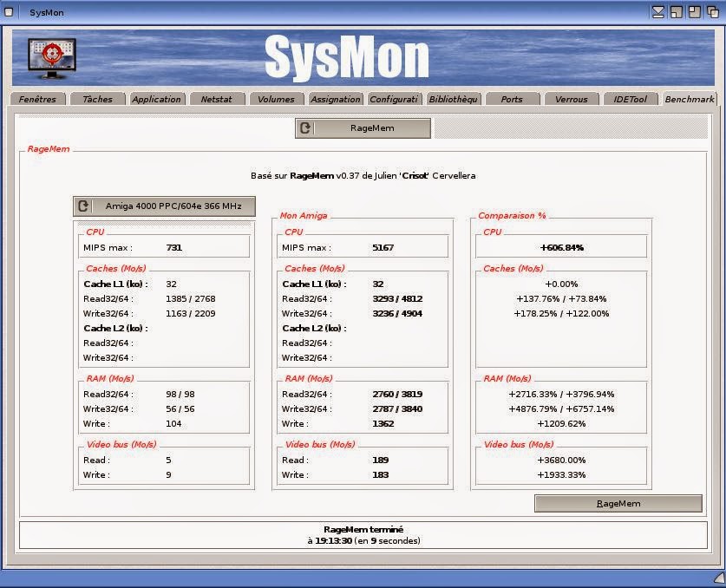Switch to the Tâches tab
The width and height of the screenshot is (726, 588).
[97, 99]
